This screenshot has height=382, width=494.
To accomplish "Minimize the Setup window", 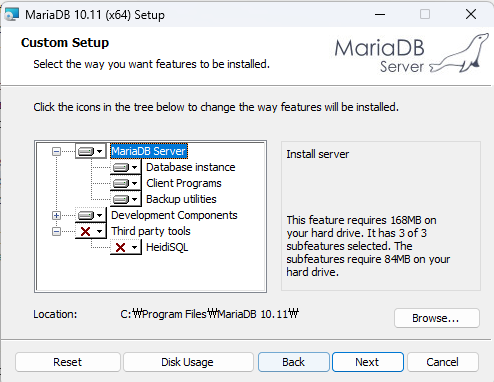I will pos(380,14).
